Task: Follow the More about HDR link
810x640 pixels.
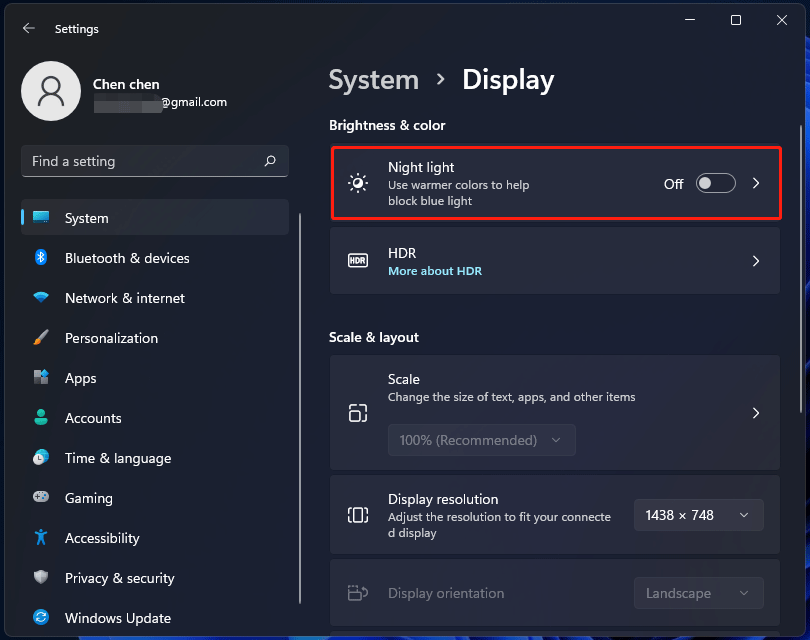Action: (434, 270)
